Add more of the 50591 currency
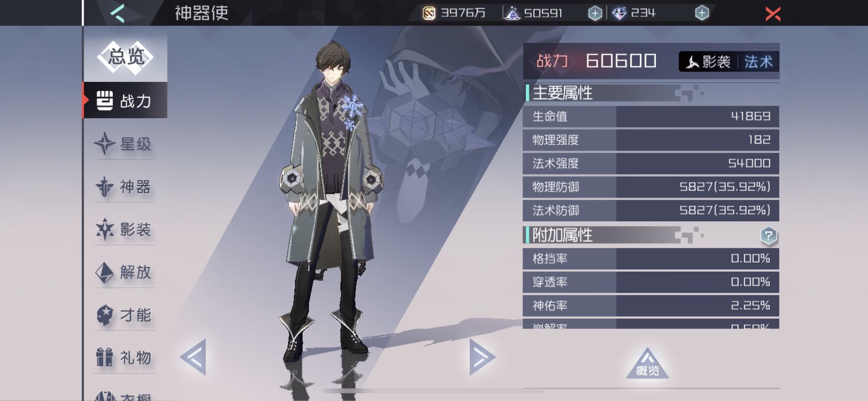Image resolution: width=868 pixels, height=401 pixels. click(595, 14)
